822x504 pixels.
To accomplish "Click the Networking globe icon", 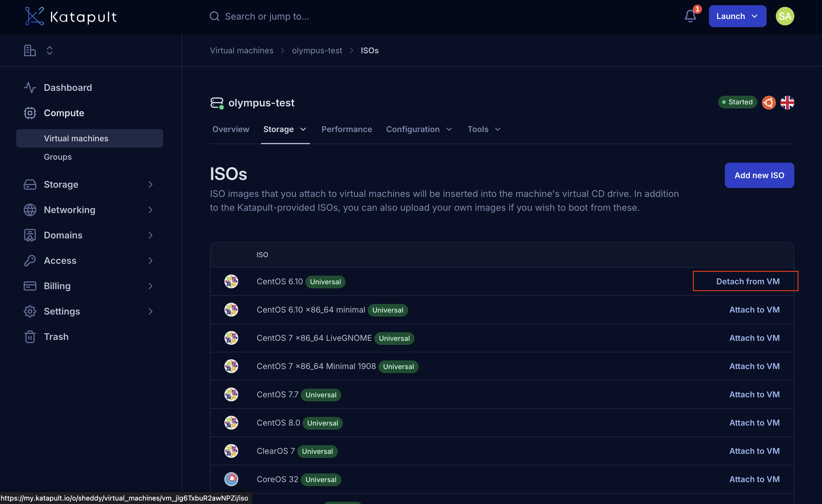I will (30, 210).
